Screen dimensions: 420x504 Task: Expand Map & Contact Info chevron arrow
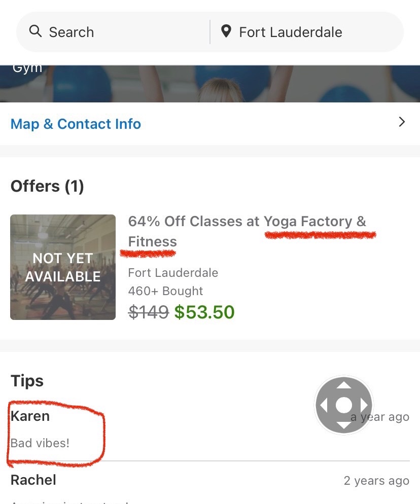[402, 122]
